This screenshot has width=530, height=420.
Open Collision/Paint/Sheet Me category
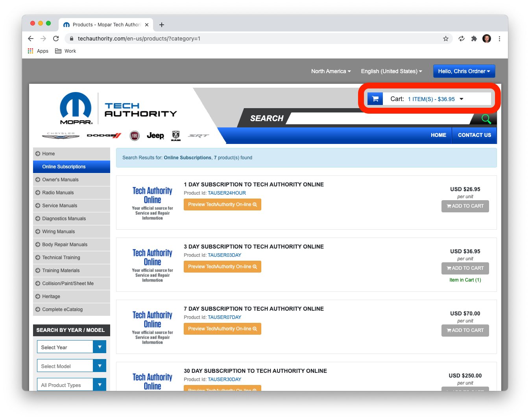pos(72,284)
